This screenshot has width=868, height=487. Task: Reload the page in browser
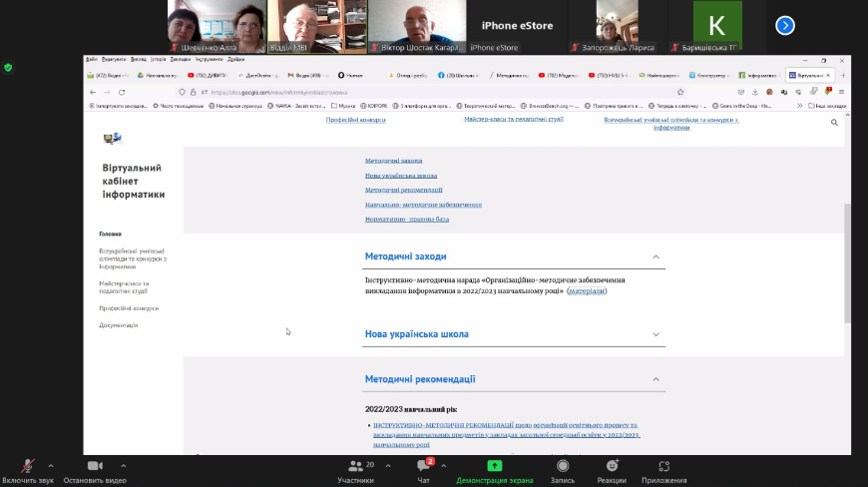pos(122,93)
